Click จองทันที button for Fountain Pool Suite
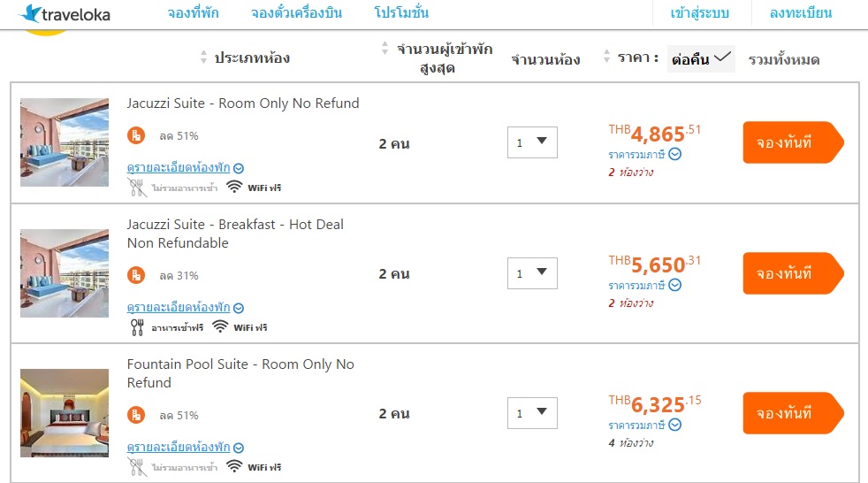 coord(793,413)
